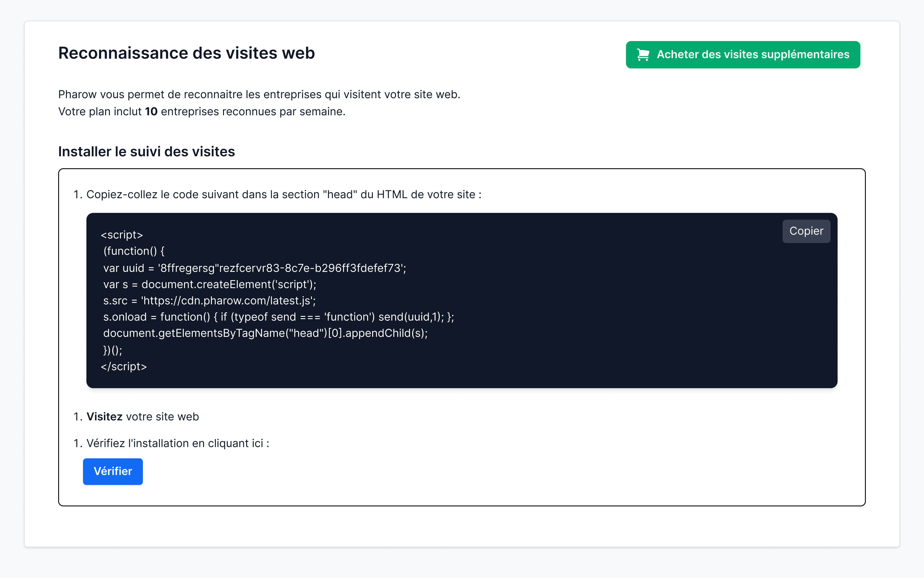
Task: Click the s.onload function code line
Action: pyautogui.click(x=278, y=317)
